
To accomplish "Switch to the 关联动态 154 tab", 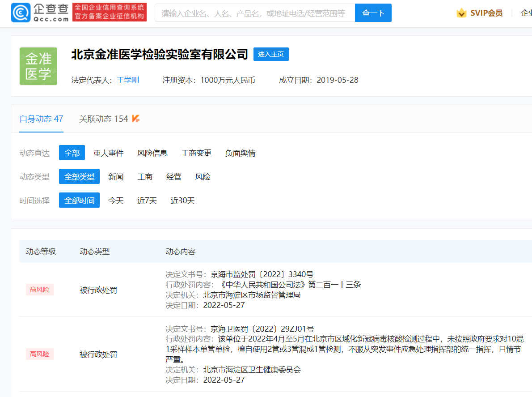I will tap(103, 119).
